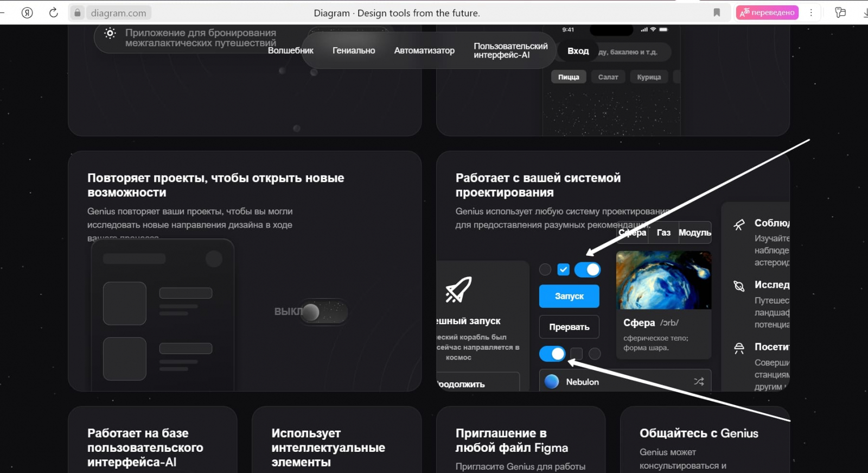Click the "Сфера /ɔrb/" definition title
Viewport: 868px width, 473px height.
(651, 323)
